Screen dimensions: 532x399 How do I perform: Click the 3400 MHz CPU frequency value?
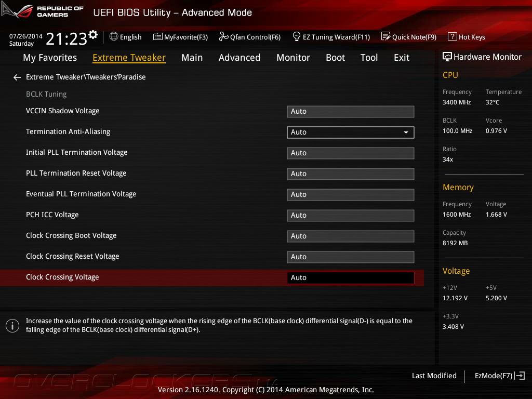[x=456, y=102]
